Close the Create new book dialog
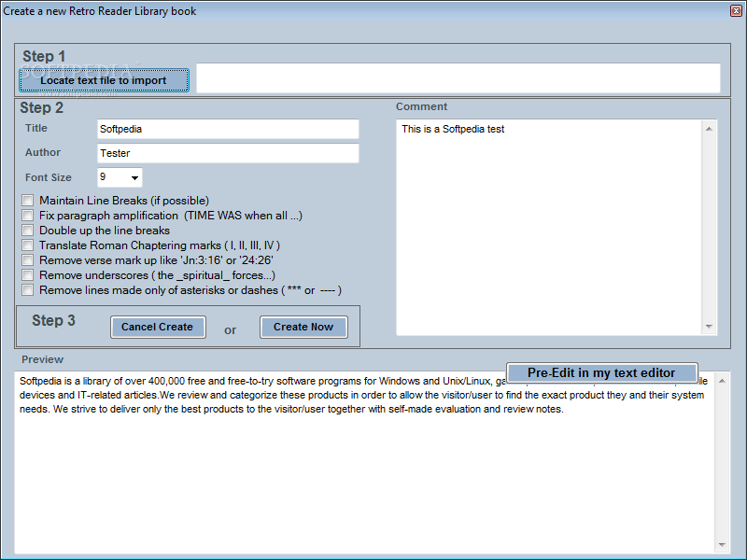 pos(736,11)
